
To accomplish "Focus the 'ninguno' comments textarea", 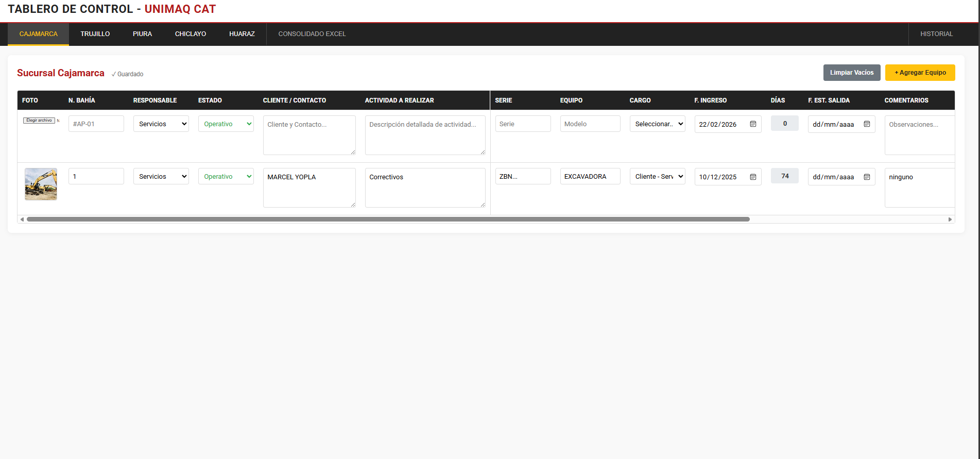I will [x=920, y=188].
